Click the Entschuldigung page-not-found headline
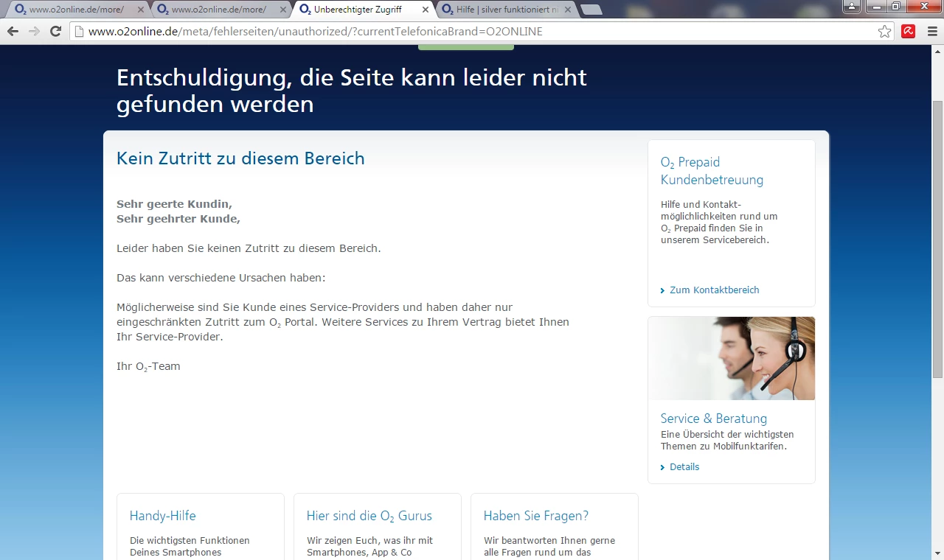944x560 pixels. [x=352, y=91]
